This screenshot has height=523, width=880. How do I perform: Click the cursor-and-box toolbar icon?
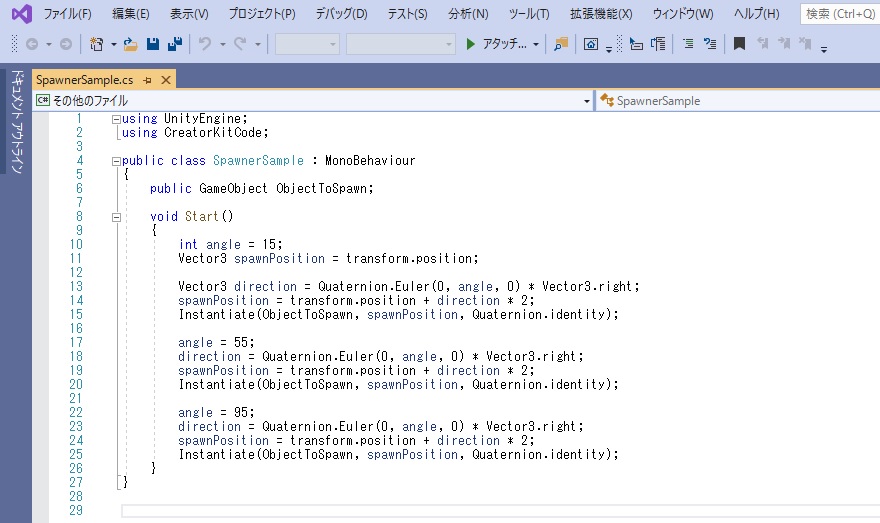pos(636,44)
